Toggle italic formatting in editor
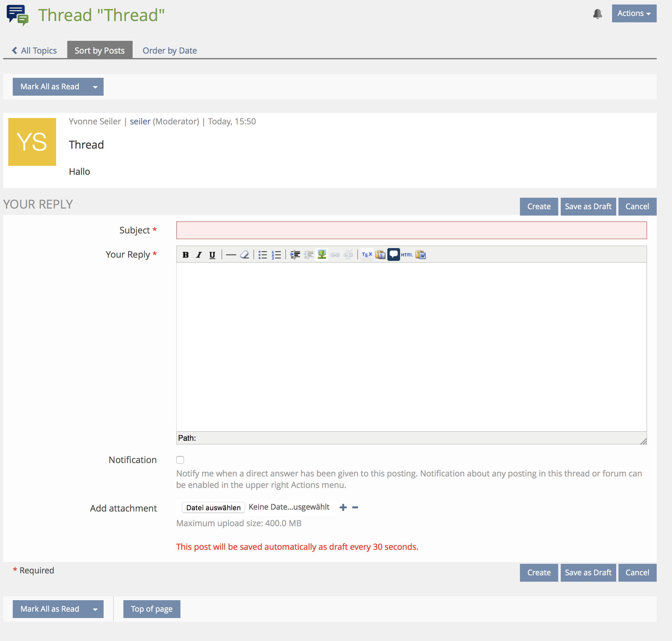Screen dimensions: 672x641 point(199,255)
